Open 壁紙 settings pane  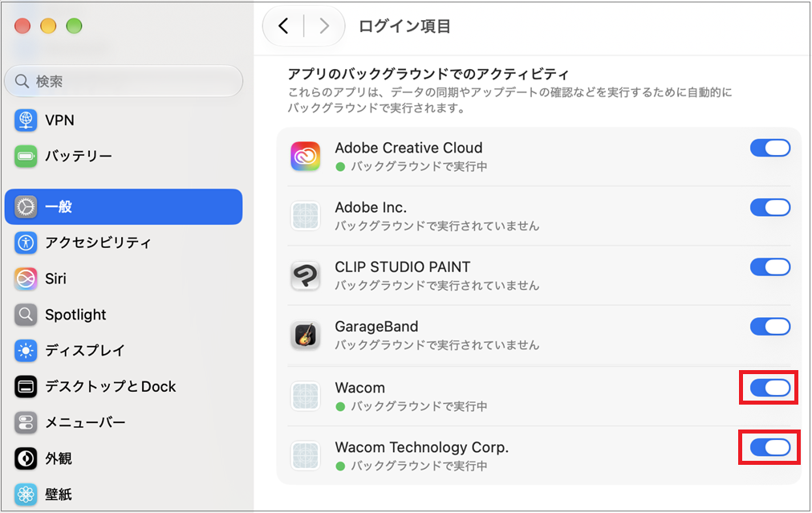[124, 495]
